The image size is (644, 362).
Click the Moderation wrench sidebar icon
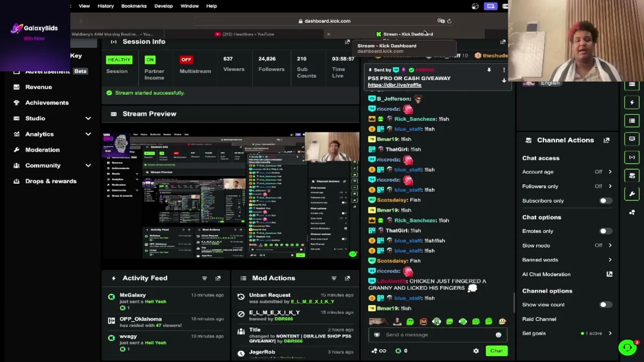point(17,150)
